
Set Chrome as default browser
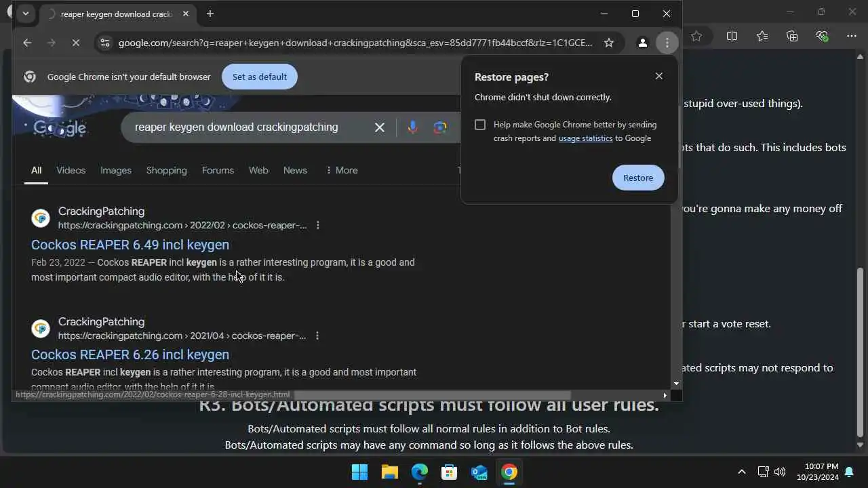click(x=260, y=77)
